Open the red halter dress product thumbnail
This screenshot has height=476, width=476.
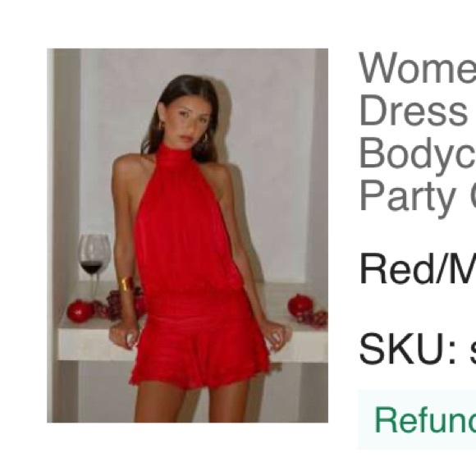[x=187, y=236]
